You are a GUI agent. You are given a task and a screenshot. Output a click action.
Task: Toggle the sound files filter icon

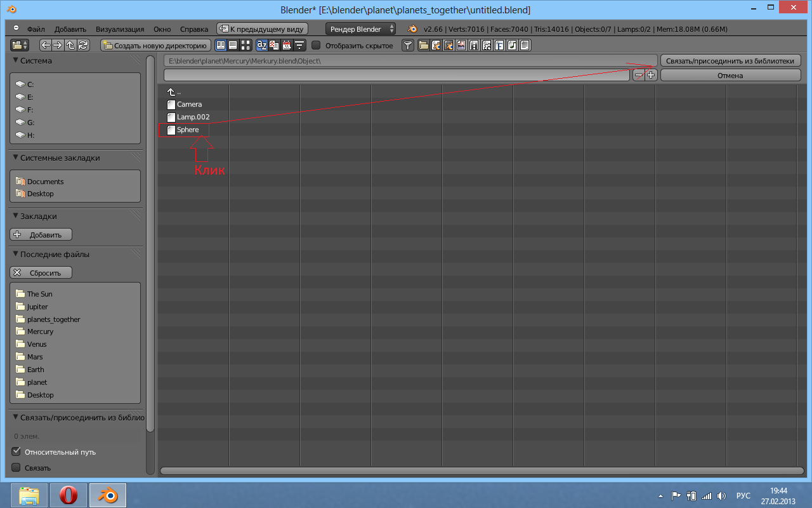click(512, 45)
